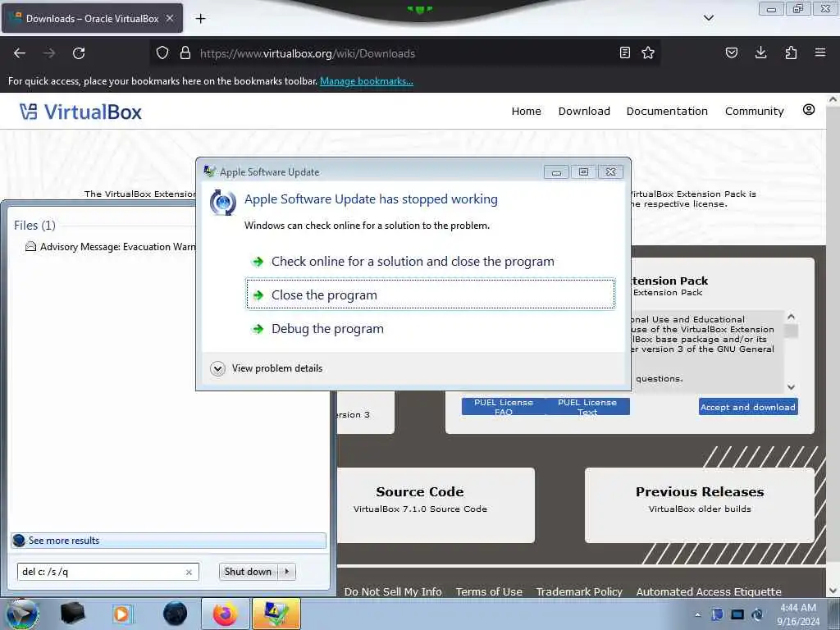Select the Apple Software Update taskbar item
The width and height of the screenshot is (840, 630).
pyautogui.click(x=276, y=614)
